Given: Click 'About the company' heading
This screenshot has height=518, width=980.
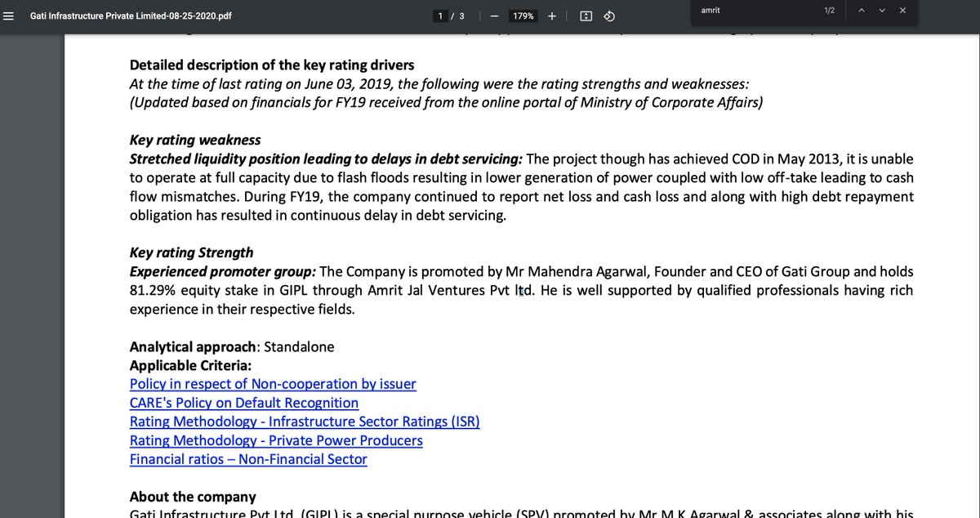Looking at the screenshot, I should [193, 497].
